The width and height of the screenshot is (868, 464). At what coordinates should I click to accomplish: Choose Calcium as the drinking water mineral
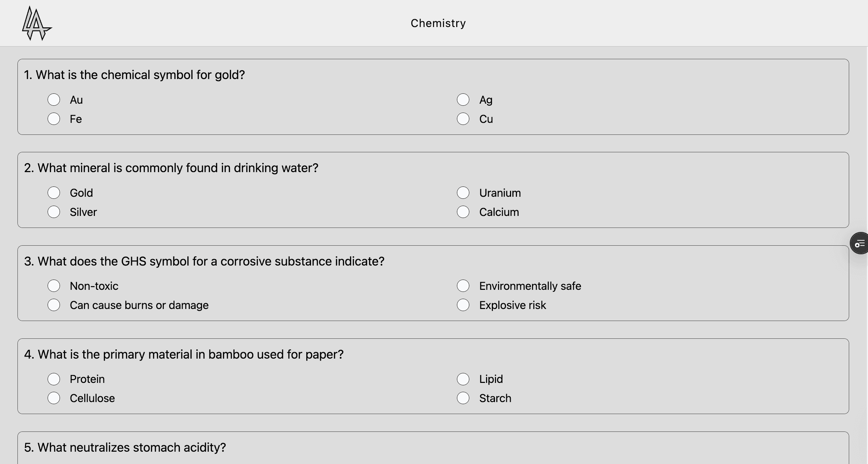pyautogui.click(x=463, y=212)
